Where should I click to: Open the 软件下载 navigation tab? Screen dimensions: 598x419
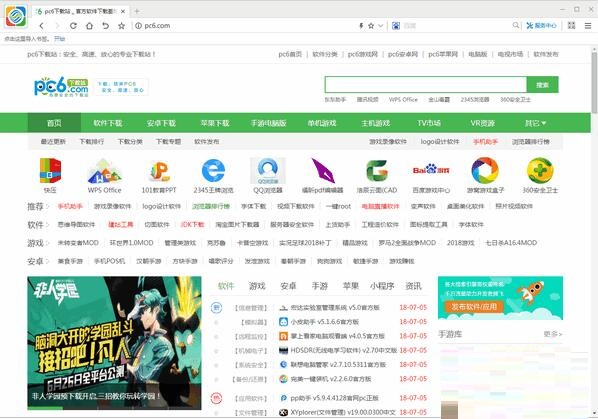pyautogui.click(x=108, y=123)
